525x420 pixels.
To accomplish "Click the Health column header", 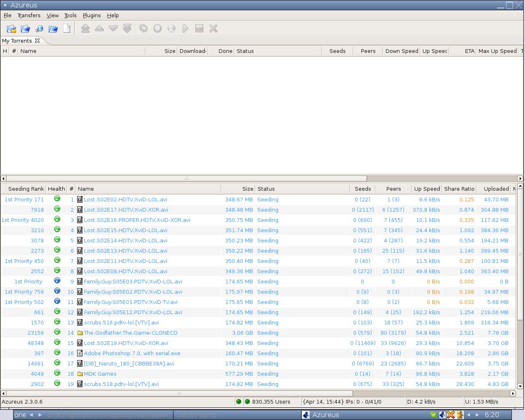I will tap(56, 189).
